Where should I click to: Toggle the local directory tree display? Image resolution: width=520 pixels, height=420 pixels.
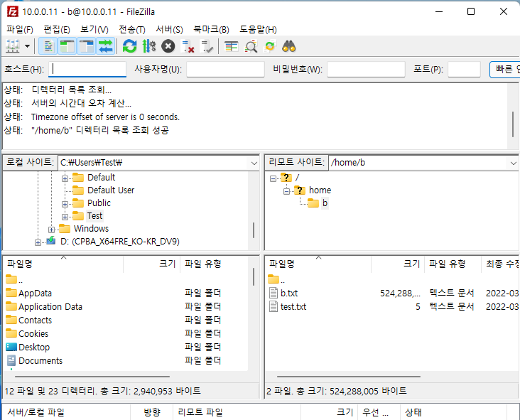click(x=67, y=46)
